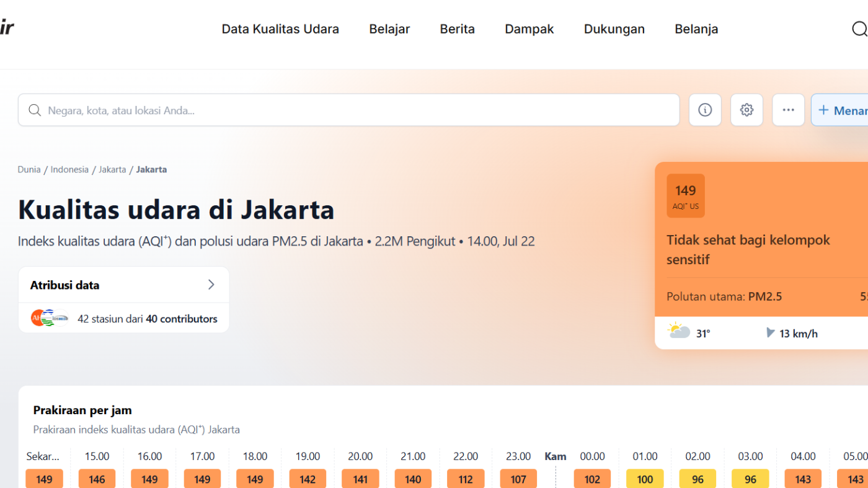Click the cloudy weather icon

tap(679, 331)
